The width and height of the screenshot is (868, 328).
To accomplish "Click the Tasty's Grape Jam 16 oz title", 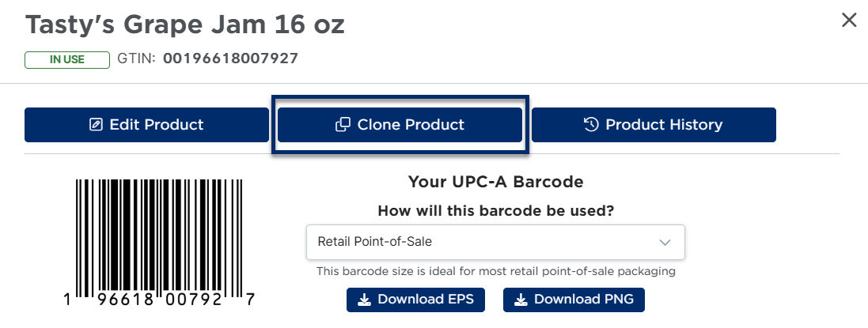I will click(x=185, y=25).
